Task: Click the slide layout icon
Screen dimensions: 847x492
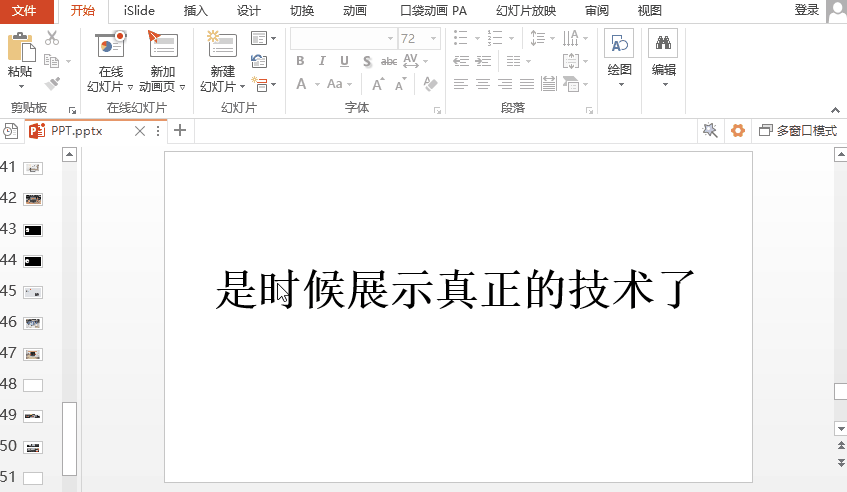Action: tap(259, 38)
